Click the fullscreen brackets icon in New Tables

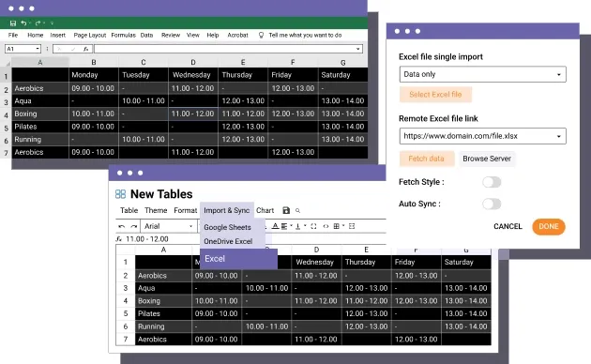pos(313,226)
